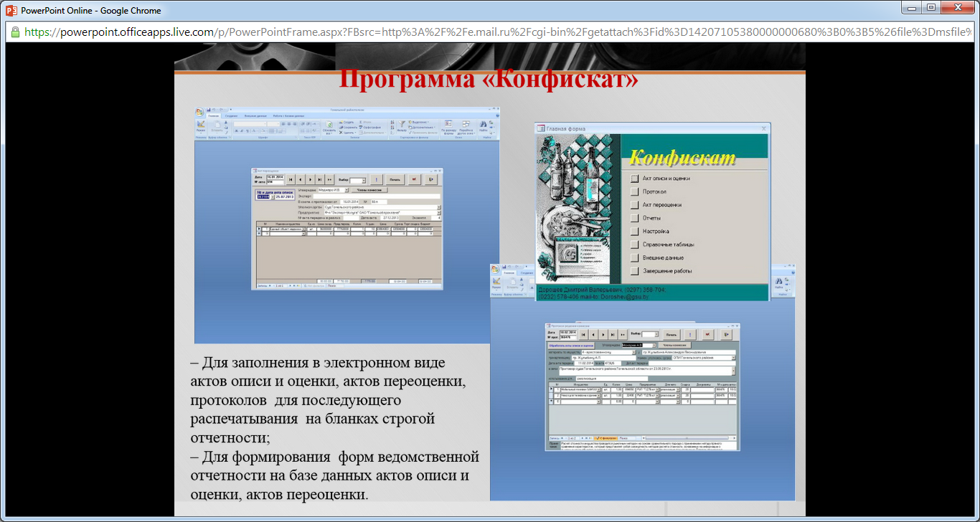Click Члены комиссии button in Акт переоценки form
The width and height of the screenshot is (980, 522).
click(369, 190)
